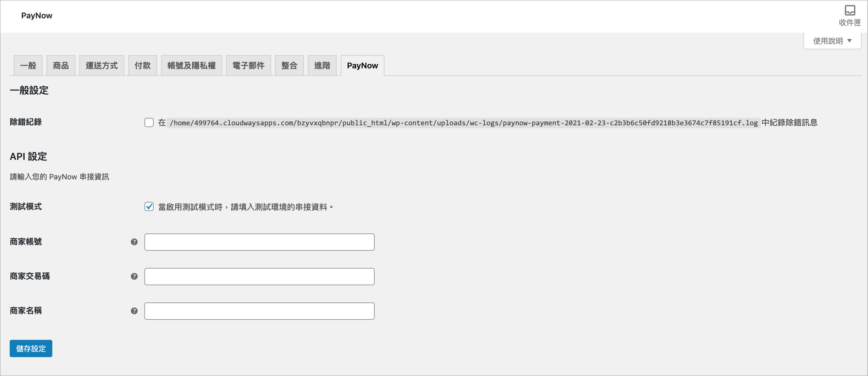Switch to the 一般 tab
Screen dimensions: 868x376
coord(28,65)
